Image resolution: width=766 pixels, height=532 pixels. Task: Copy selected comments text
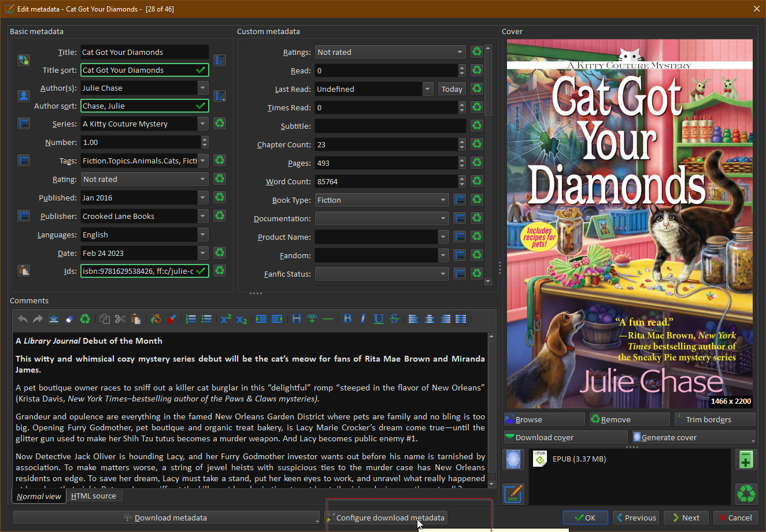105,319
